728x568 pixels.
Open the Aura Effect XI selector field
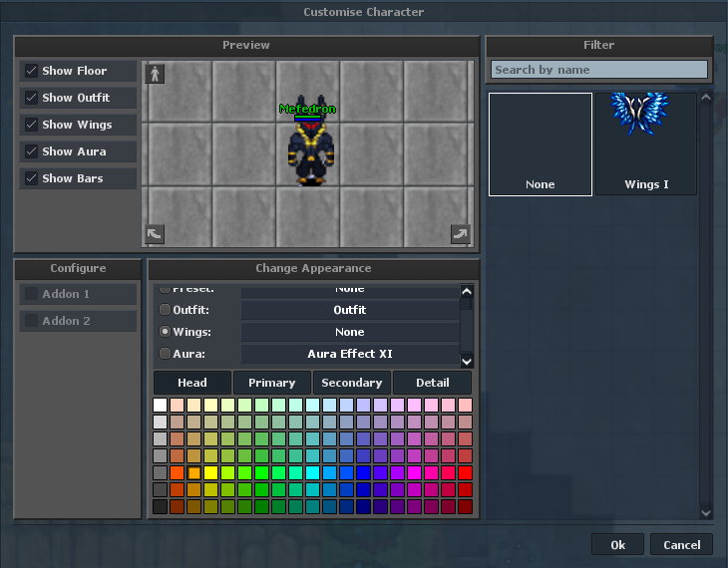350,354
